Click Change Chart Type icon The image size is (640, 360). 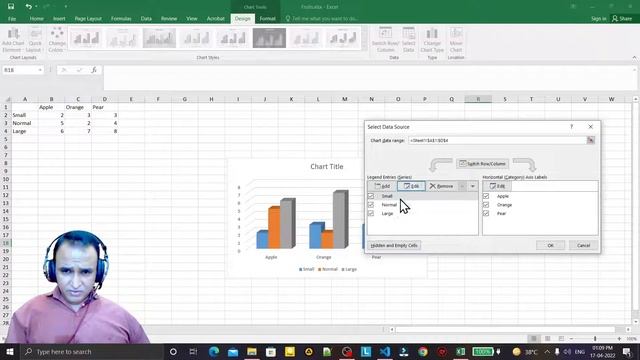click(432, 40)
